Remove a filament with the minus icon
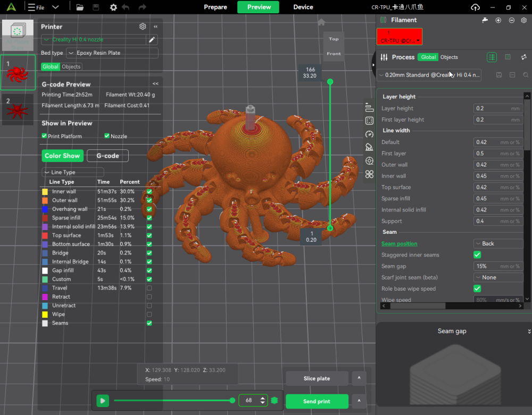Image resolution: width=532 pixels, height=415 pixels. [511, 20]
